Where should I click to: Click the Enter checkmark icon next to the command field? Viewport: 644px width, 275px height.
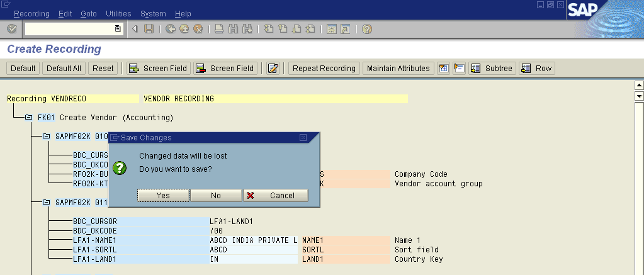11,29
